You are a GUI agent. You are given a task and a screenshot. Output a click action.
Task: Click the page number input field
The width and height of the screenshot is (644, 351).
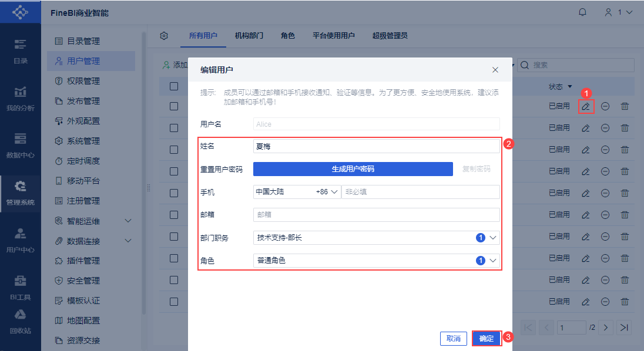(571, 327)
